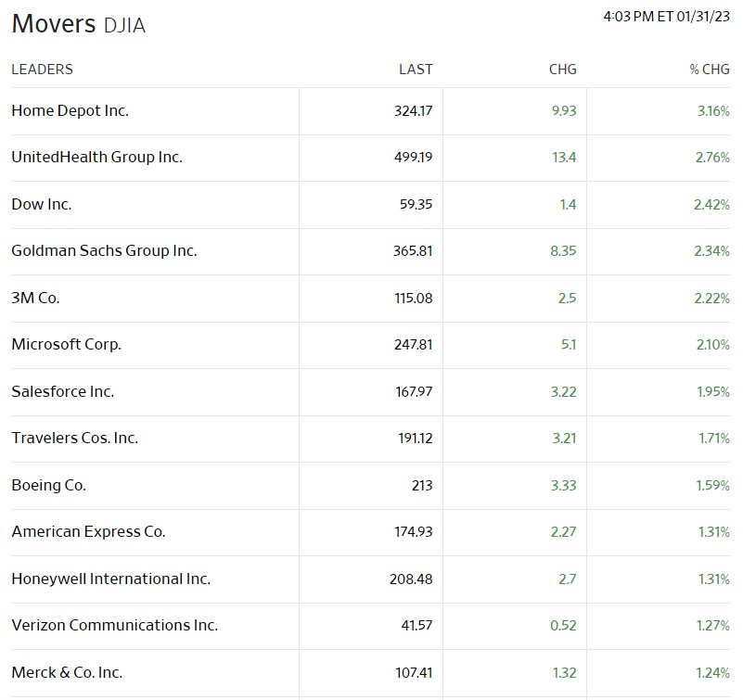Open the 3M Co. stock entry
The height and width of the screenshot is (700, 743).
coord(35,298)
